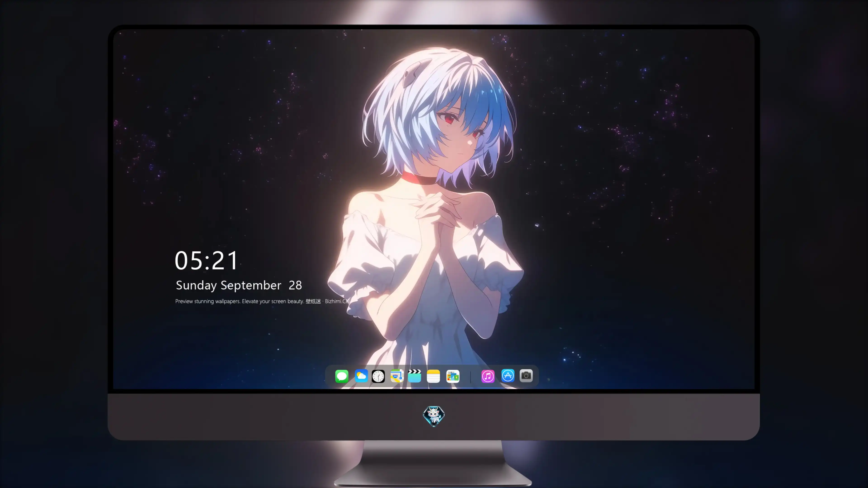
Task: Click the Preview stunning wallpapers tagline text
Action: [262, 301]
